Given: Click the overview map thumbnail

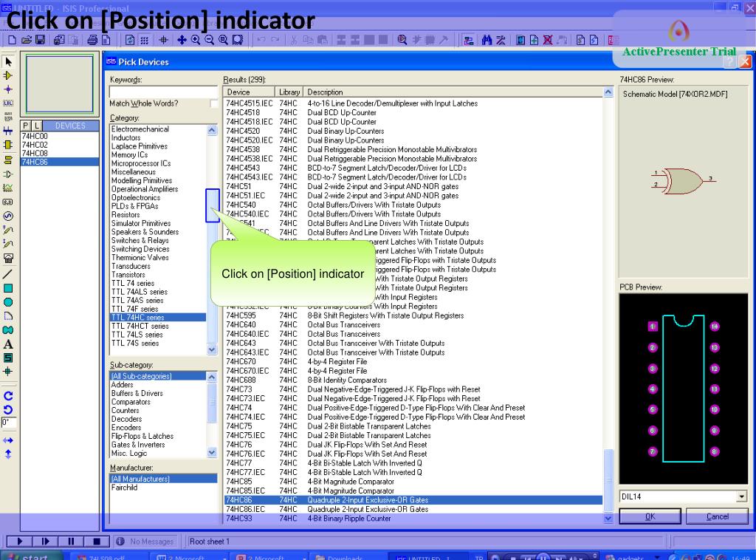Looking at the screenshot, I should coord(60,84).
